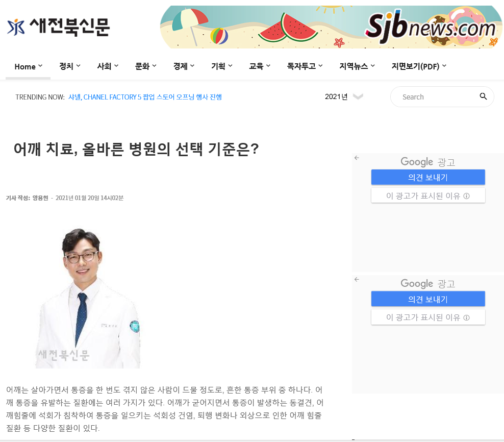Open the 문화 menu item

click(x=145, y=66)
